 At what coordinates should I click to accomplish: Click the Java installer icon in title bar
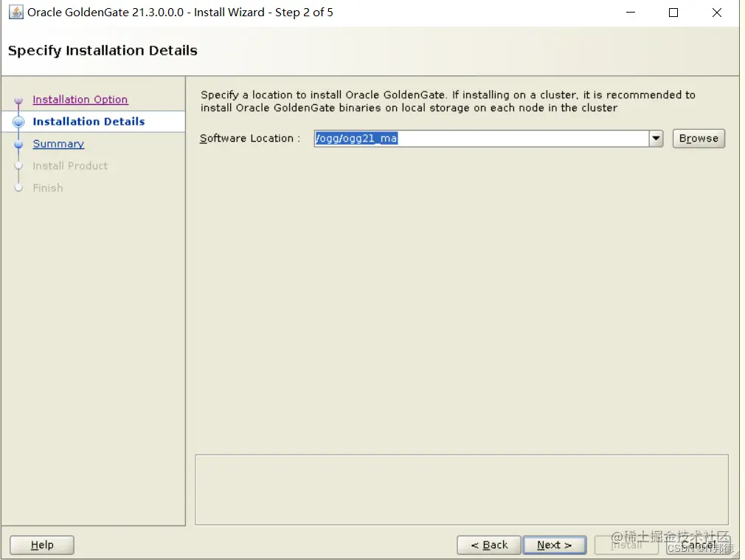[15, 12]
